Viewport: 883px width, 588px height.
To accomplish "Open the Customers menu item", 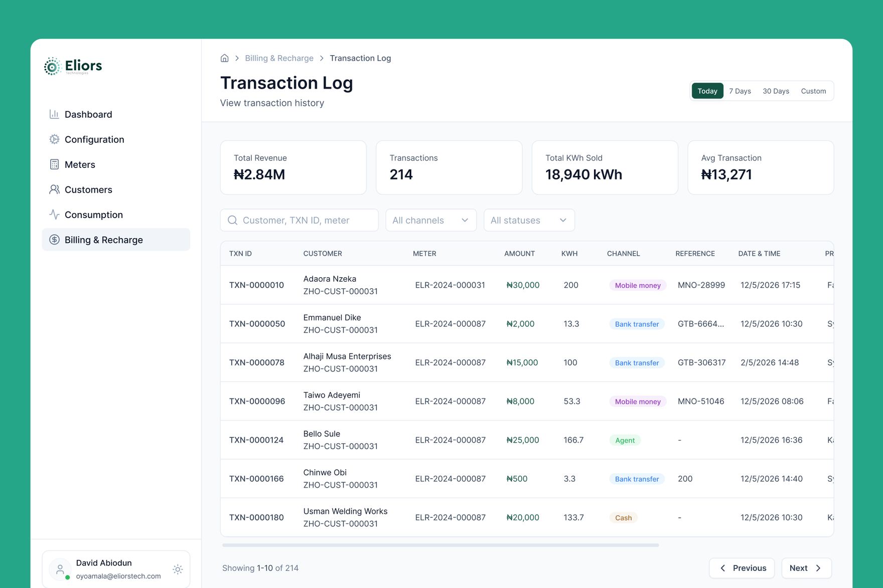I will [116, 189].
